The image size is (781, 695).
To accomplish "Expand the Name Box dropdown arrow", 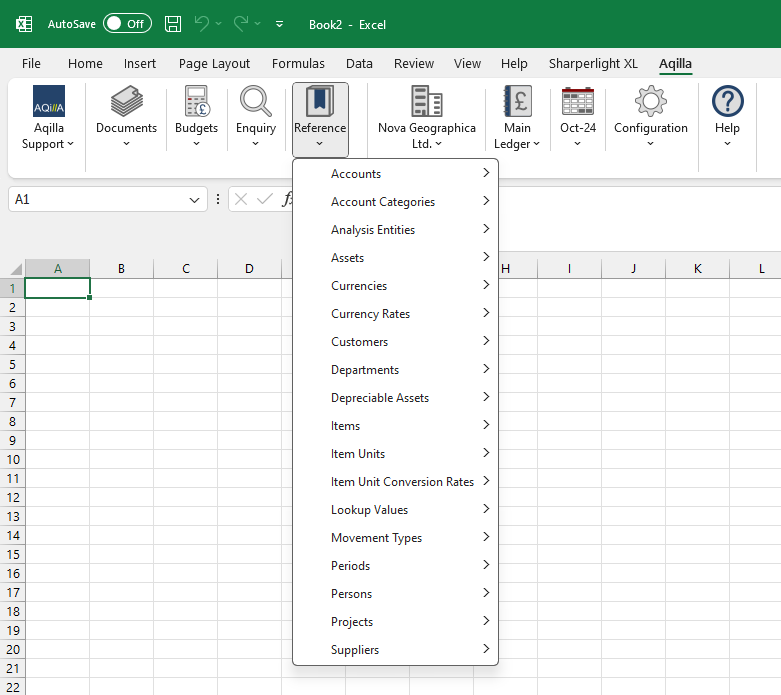I will point(195,200).
